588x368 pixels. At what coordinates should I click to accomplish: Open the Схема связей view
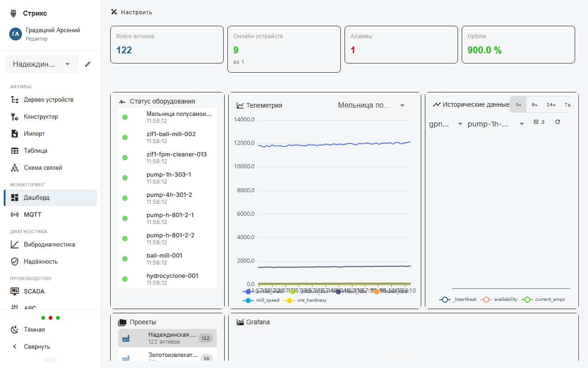click(x=42, y=167)
